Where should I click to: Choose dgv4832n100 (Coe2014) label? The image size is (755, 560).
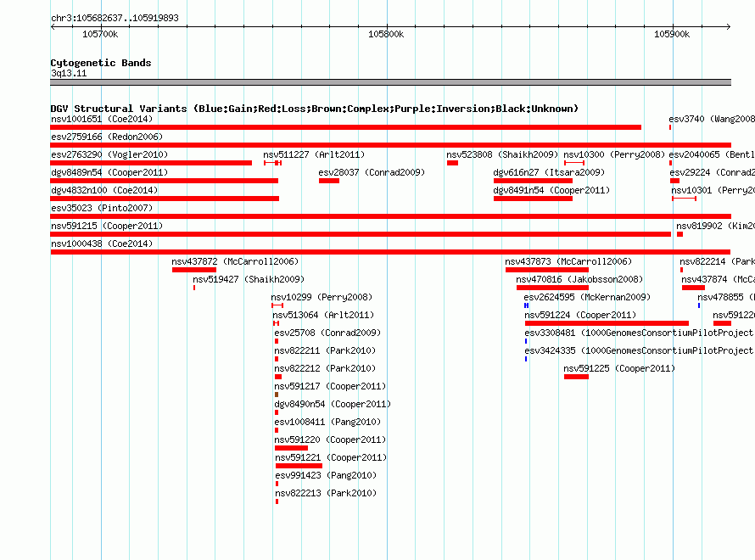tap(104, 190)
